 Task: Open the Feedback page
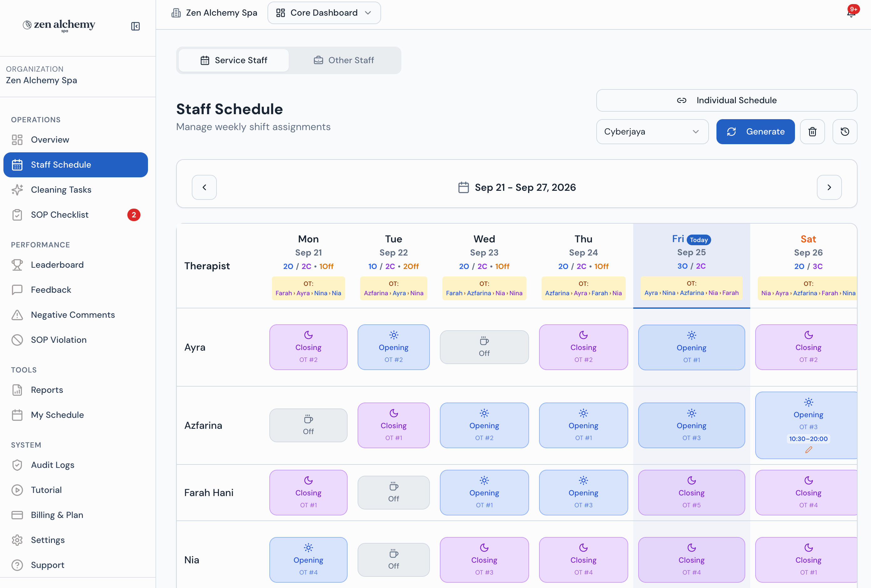(x=76, y=290)
